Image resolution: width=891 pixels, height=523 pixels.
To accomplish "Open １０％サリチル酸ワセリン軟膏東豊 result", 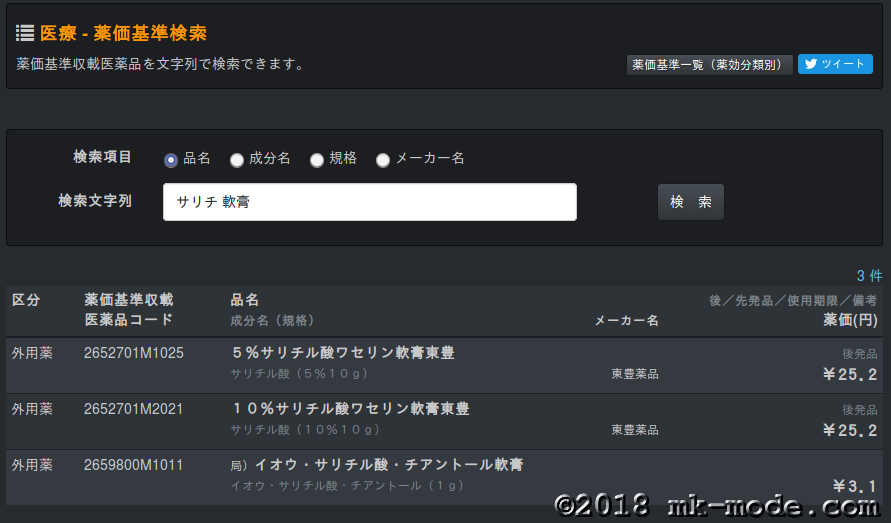I will [350, 409].
